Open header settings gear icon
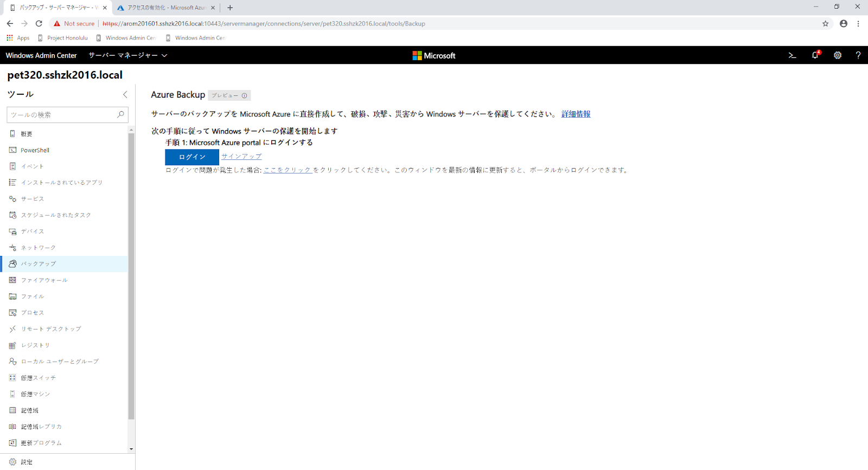 tap(838, 55)
